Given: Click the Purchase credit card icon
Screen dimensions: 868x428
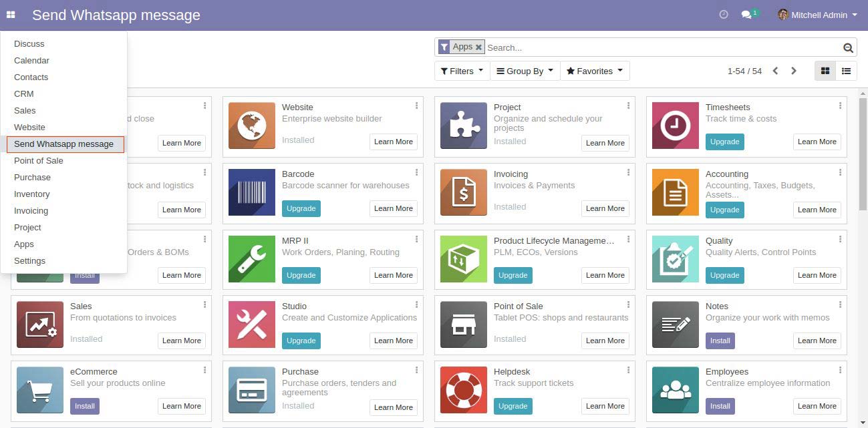Looking at the screenshot, I should (252, 390).
